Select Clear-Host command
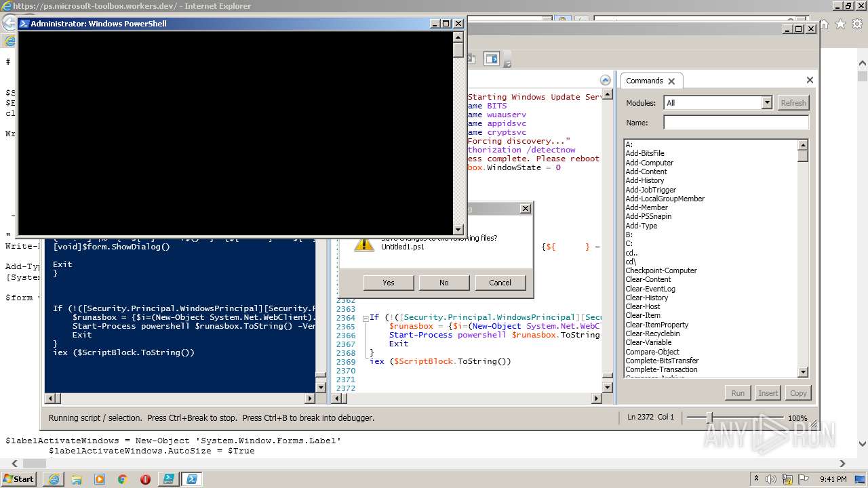 [x=642, y=306]
